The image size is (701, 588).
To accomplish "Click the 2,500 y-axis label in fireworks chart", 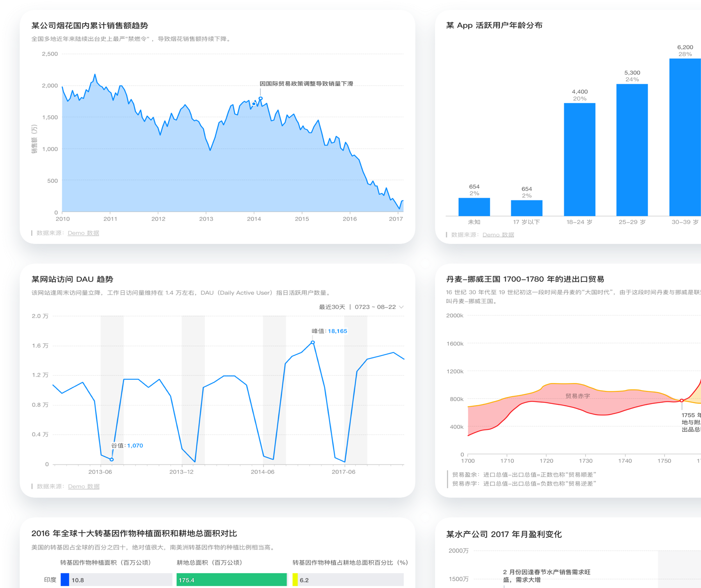I will tap(50, 54).
